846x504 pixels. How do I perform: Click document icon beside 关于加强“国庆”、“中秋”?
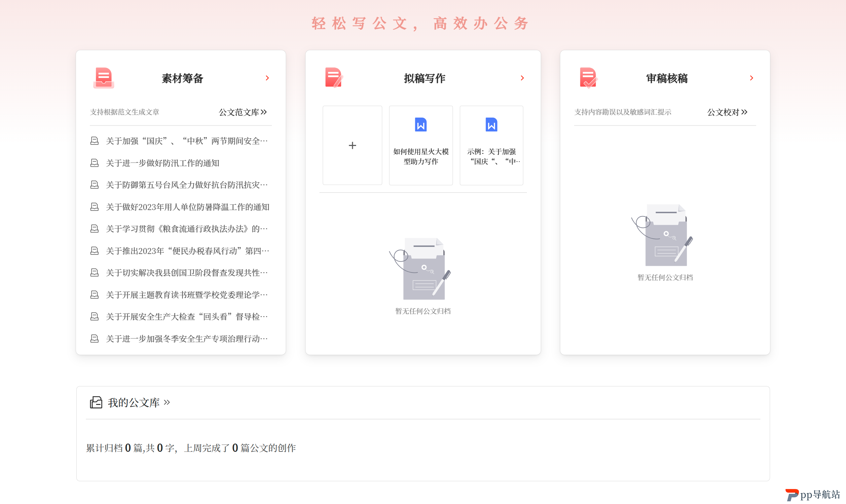pos(94,141)
